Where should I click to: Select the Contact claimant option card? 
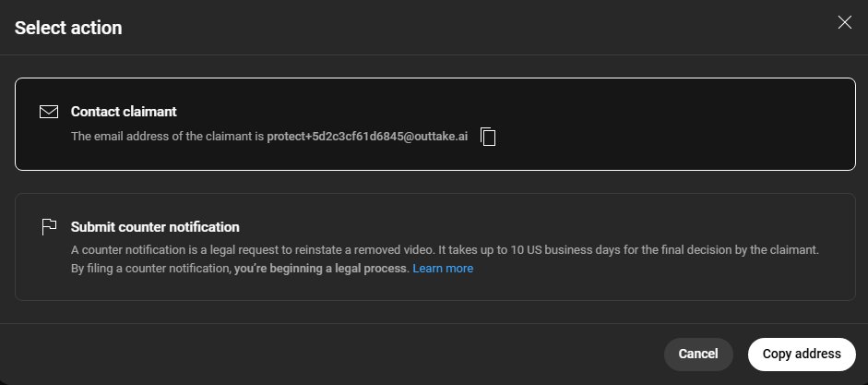pos(435,124)
